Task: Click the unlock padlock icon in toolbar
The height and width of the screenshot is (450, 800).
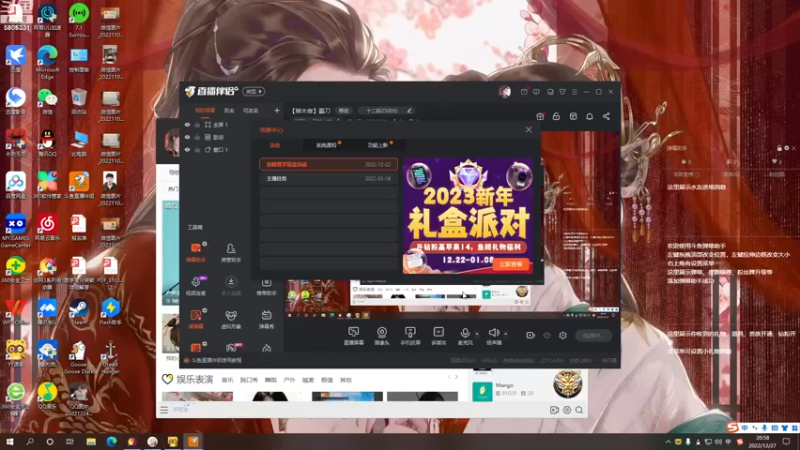Action: 556,116
